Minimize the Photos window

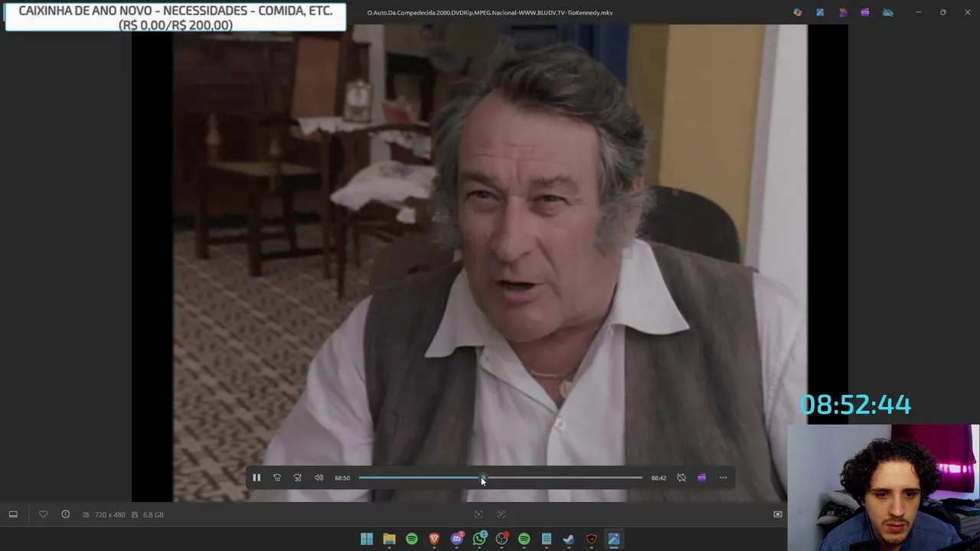pos(919,12)
